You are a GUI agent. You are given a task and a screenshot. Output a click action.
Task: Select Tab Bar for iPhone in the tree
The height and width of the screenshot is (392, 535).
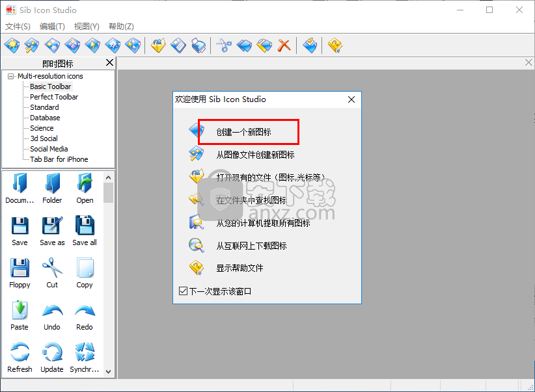coord(59,159)
